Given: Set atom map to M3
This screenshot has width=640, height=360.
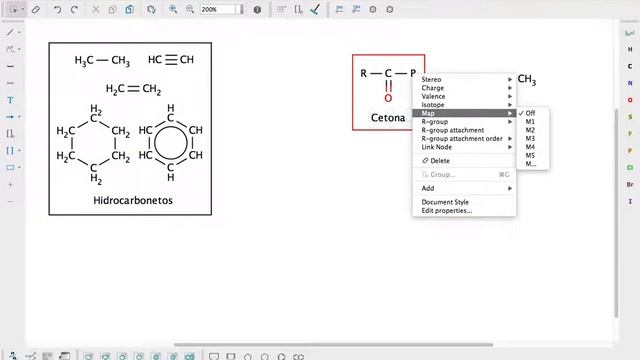Looking at the screenshot, I should [533, 139].
